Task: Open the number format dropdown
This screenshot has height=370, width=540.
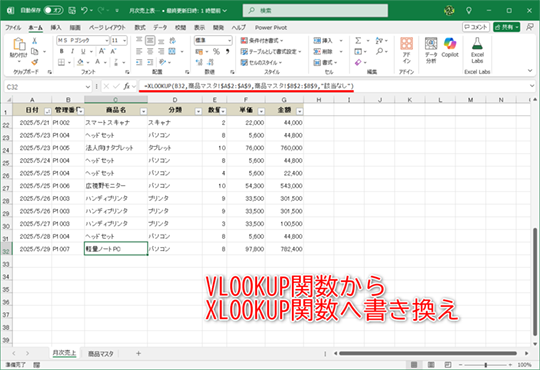Action: [x=229, y=41]
